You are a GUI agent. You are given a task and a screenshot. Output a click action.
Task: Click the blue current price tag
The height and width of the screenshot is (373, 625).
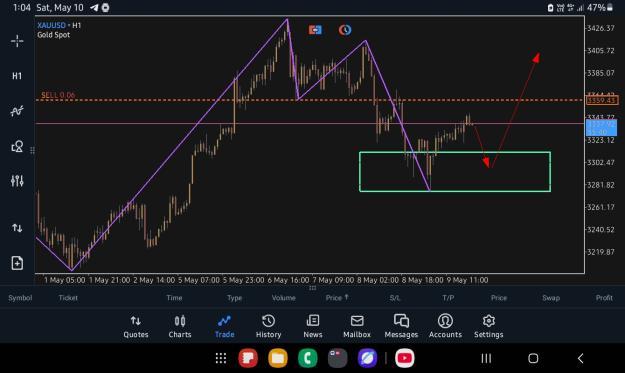tap(601, 128)
